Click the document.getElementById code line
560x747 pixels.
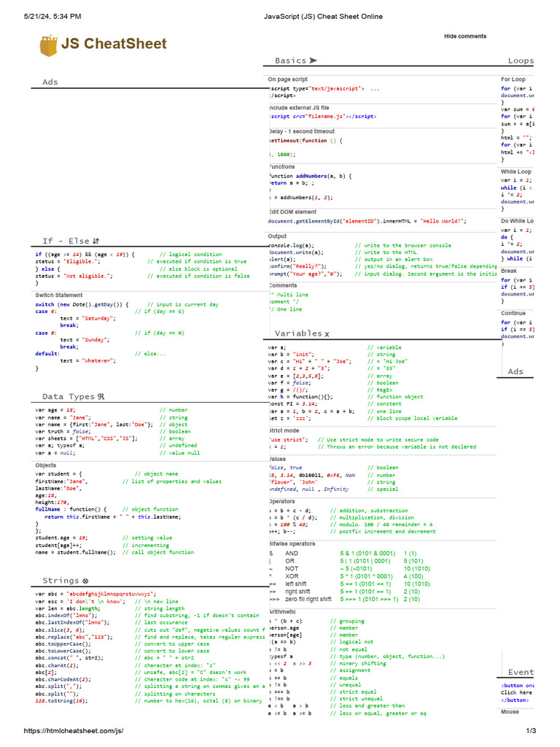tap(367, 221)
